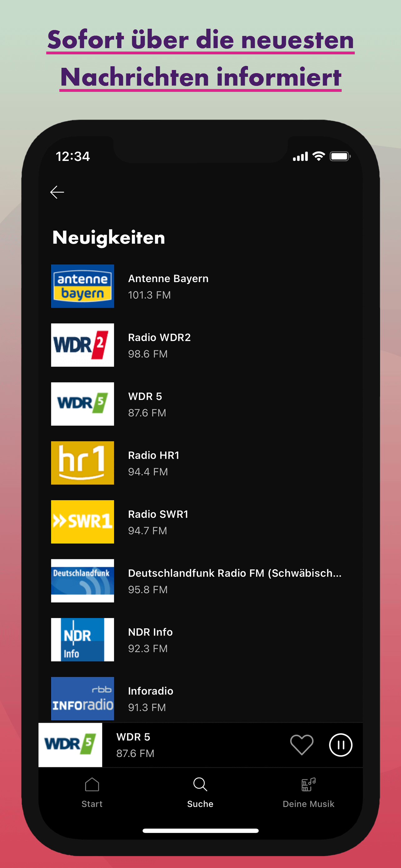
Task: Tap the 94.4 FM frequency label
Action: [148, 472]
